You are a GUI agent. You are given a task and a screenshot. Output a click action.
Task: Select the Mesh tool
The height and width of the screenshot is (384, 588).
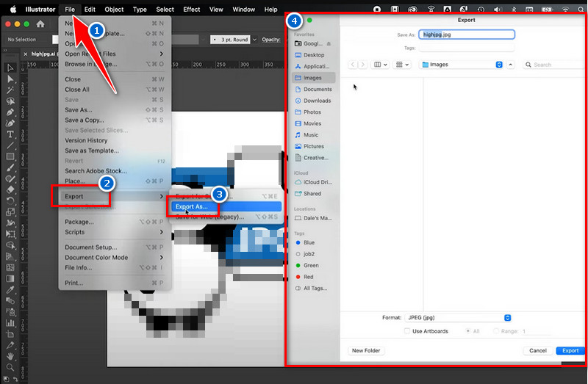(x=10, y=267)
